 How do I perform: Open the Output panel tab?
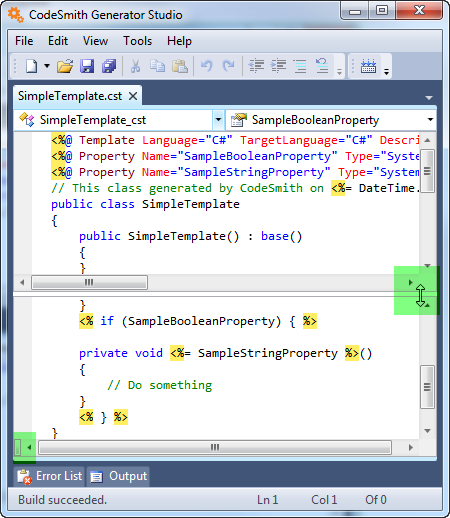point(118,476)
